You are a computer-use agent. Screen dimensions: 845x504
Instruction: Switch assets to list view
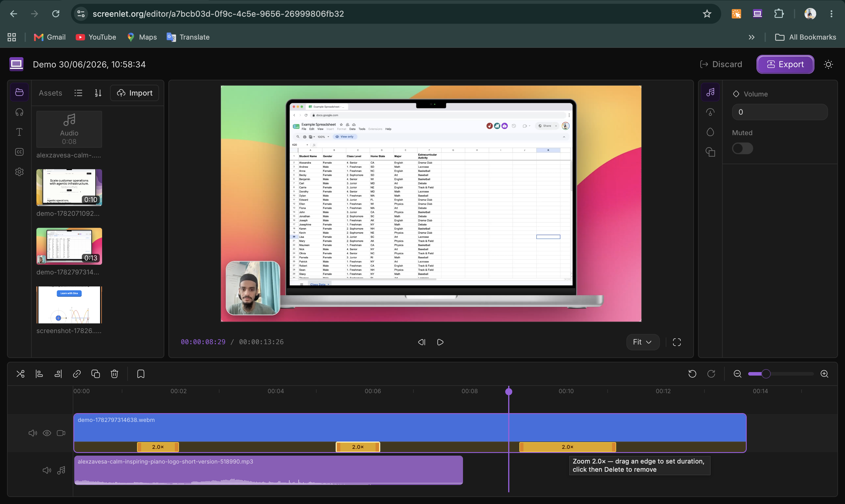tap(78, 93)
